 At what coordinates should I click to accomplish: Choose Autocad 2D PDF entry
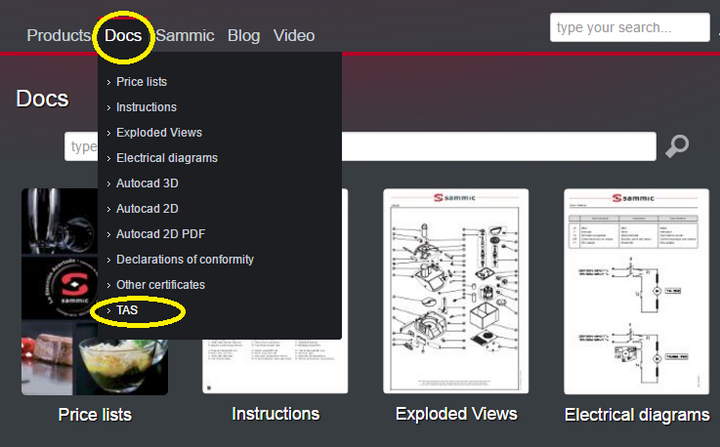point(160,234)
